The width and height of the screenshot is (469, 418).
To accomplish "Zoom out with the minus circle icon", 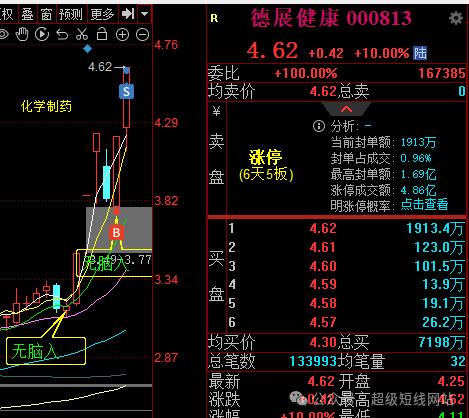I will click(x=142, y=35).
